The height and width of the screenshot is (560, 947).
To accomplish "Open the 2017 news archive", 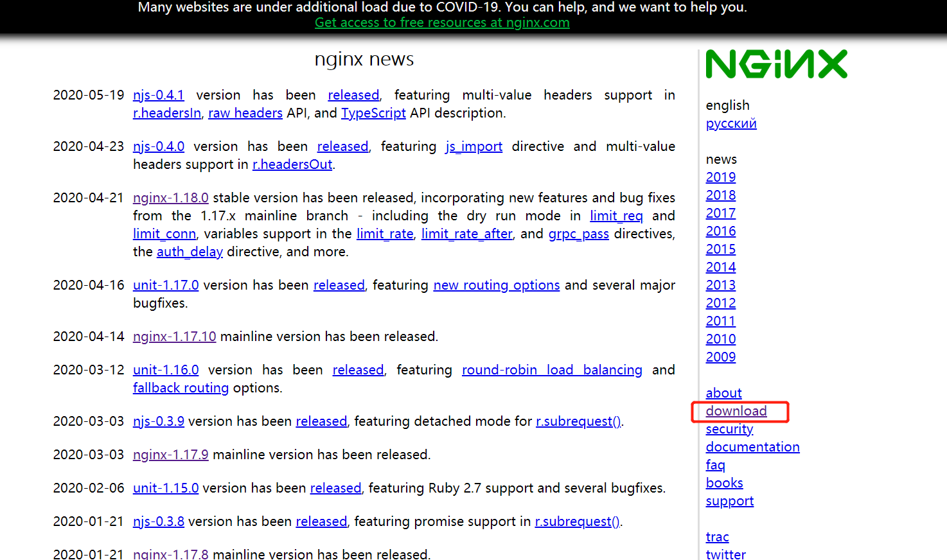I will 721,213.
